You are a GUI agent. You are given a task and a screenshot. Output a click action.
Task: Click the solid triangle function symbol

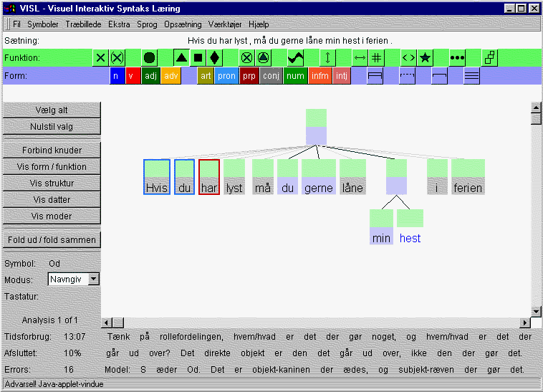pyautogui.click(x=182, y=58)
